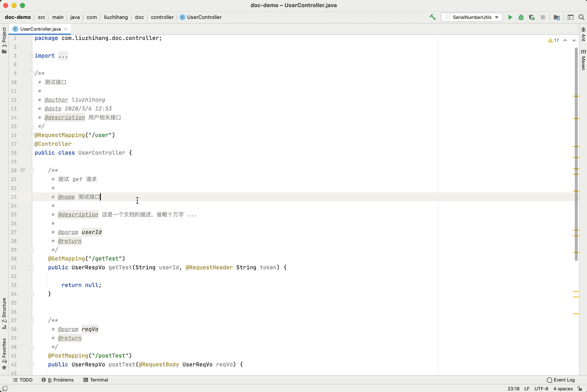
Task: Click the @name tag on line 23
Action: click(x=66, y=197)
